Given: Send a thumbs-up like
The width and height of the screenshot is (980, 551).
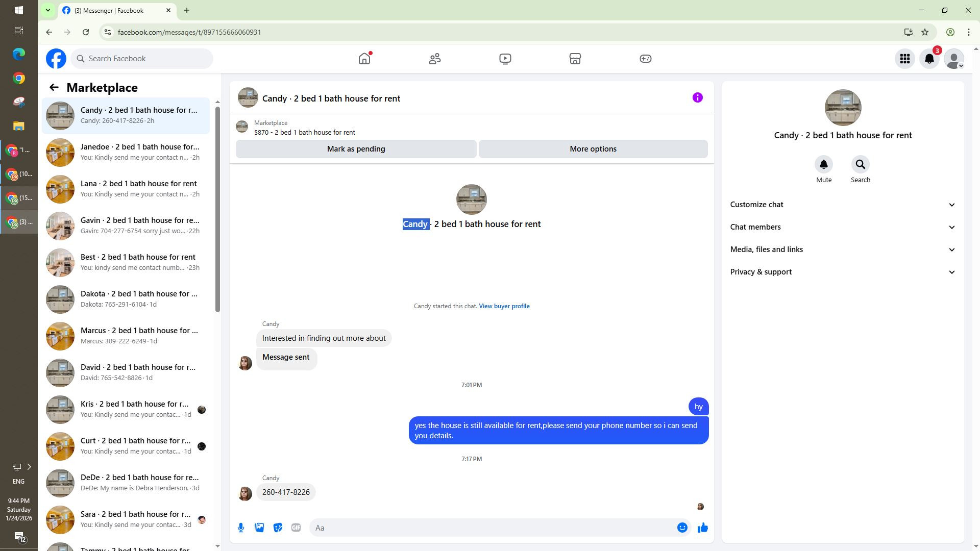Looking at the screenshot, I should tap(703, 528).
